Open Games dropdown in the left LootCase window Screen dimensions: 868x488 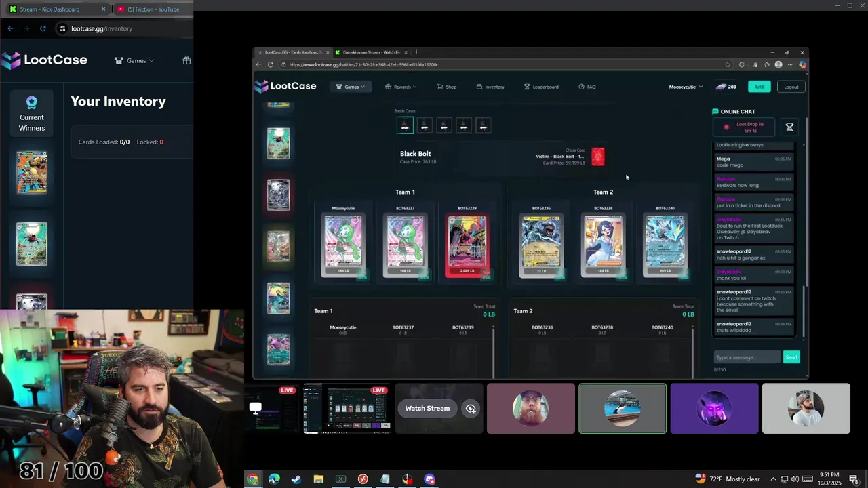click(x=134, y=60)
